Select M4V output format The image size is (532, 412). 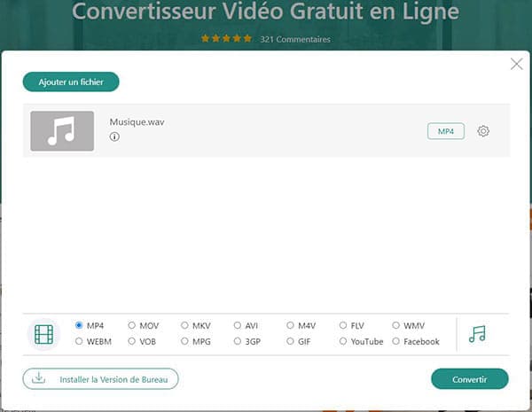pyautogui.click(x=290, y=325)
